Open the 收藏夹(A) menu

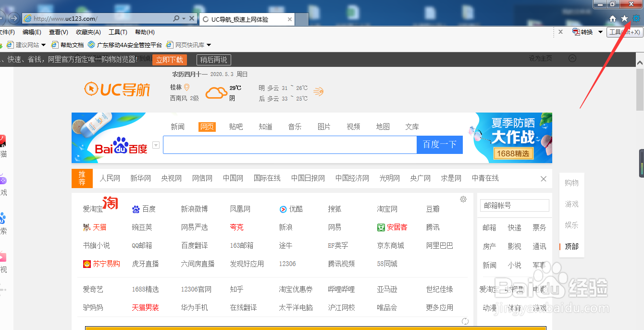pos(88,32)
